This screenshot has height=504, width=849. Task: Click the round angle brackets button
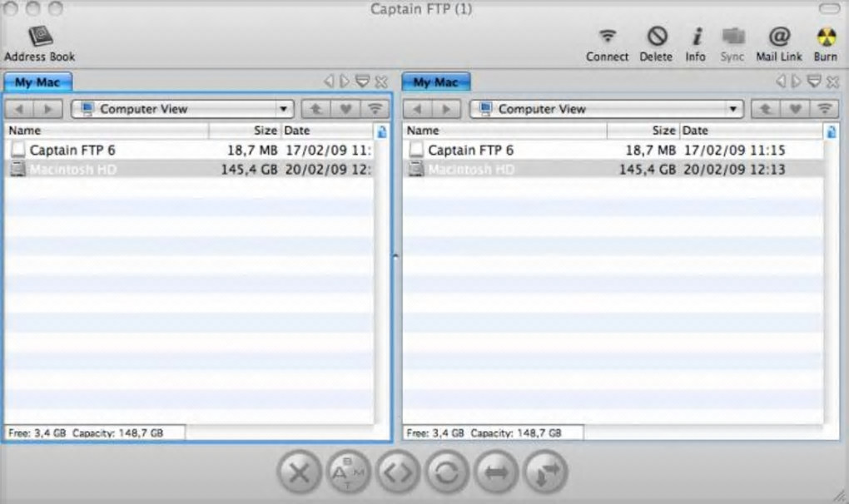pos(397,473)
